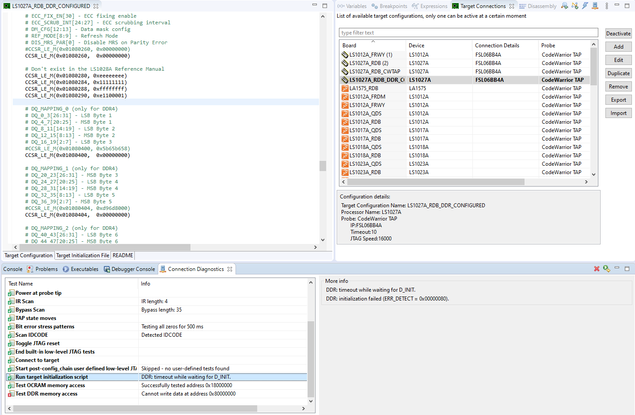Sort by the Board column header
This screenshot has width=635, height=415.
point(373,45)
